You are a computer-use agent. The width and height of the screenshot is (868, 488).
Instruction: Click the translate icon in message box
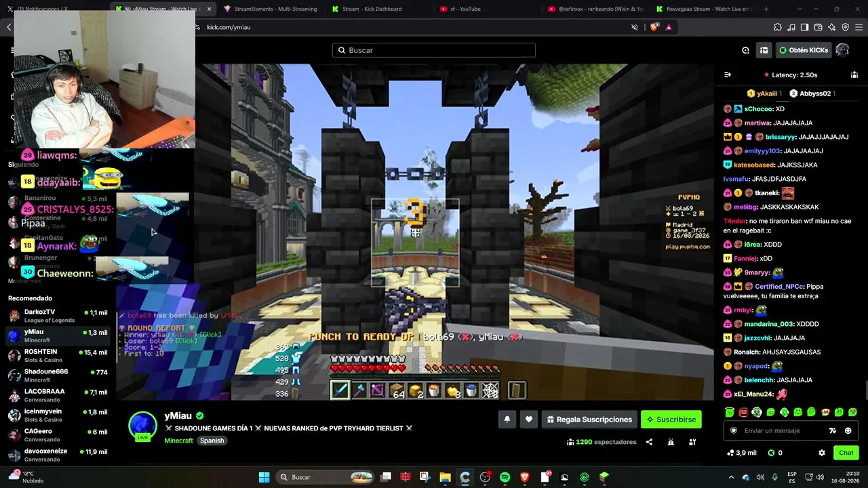[833, 430]
